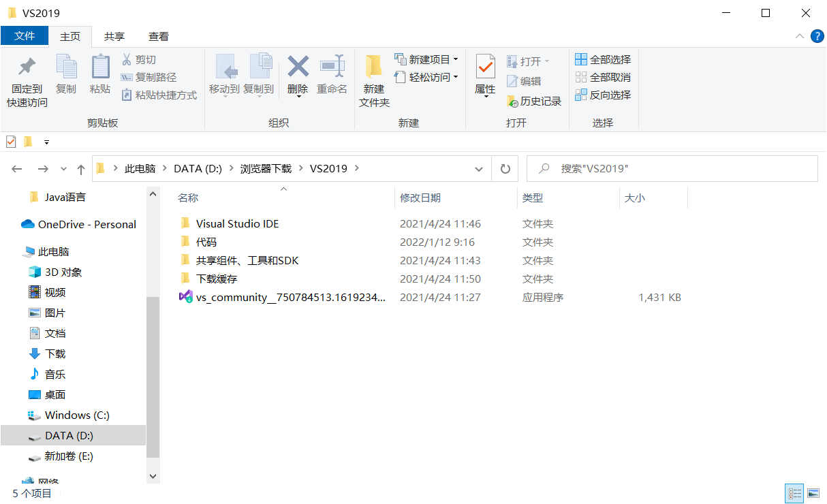Click the Copy icon in ribbon
827x504 pixels.
click(x=66, y=67)
